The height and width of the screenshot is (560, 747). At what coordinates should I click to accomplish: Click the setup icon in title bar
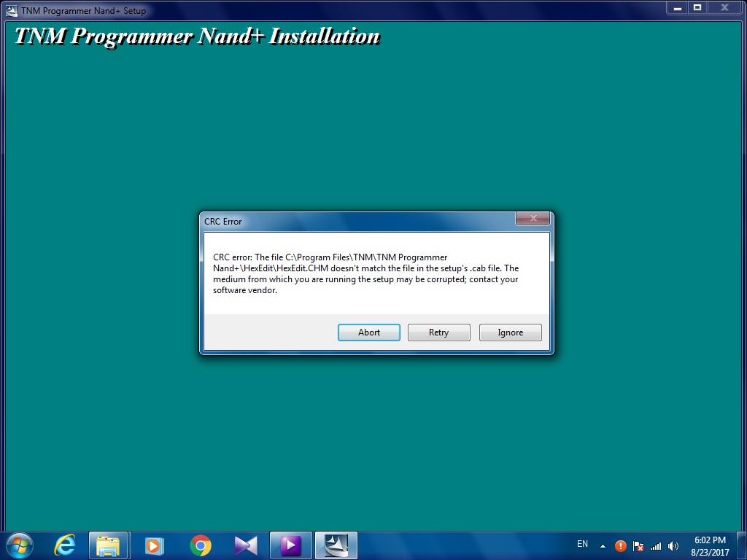click(x=12, y=10)
